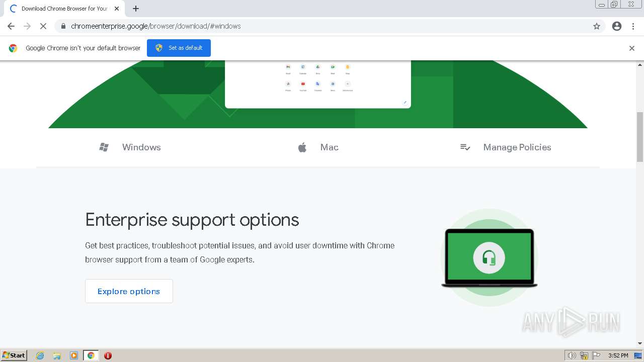Image resolution: width=644 pixels, height=362 pixels.
Task: Click the laptop headset support illustration
Action: pyautogui.click(x=489, y=258)
